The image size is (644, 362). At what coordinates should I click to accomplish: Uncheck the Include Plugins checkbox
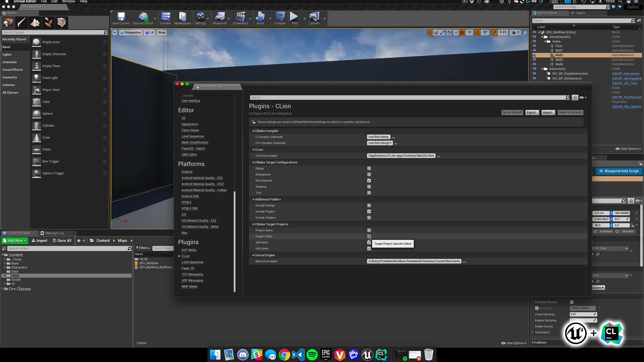click(x=369, y=212)
